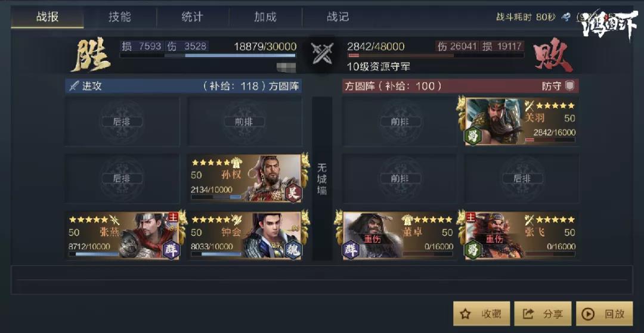The height and width of the screenshot is (333, 644).
Task: Open the 技能 tab
Action: click(120, 17)
